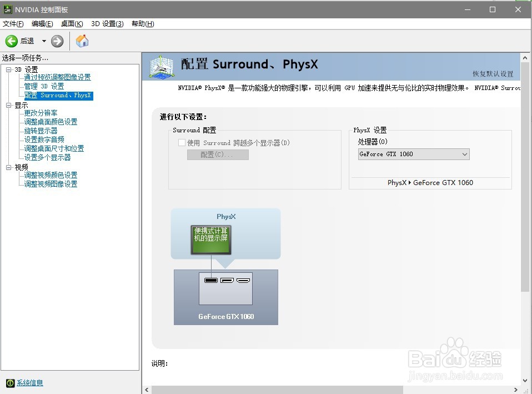Click the horizontal scrollbar right arrow
The image size is (532, 394).
[x=516, y=390]
